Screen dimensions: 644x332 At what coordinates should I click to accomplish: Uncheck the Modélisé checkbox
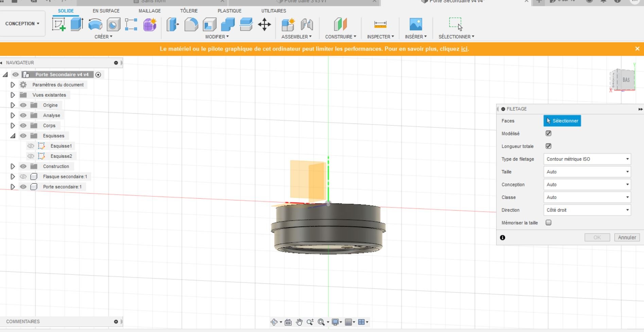pos(548,133)
